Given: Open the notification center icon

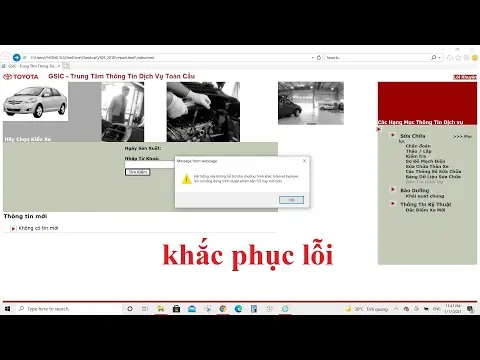Looking at the screenshot, I should click(x=470, y=309).
